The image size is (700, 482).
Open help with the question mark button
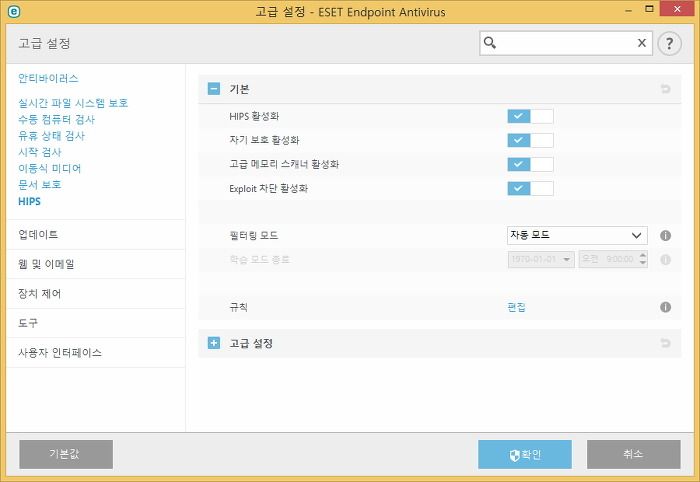click(669, 43)
